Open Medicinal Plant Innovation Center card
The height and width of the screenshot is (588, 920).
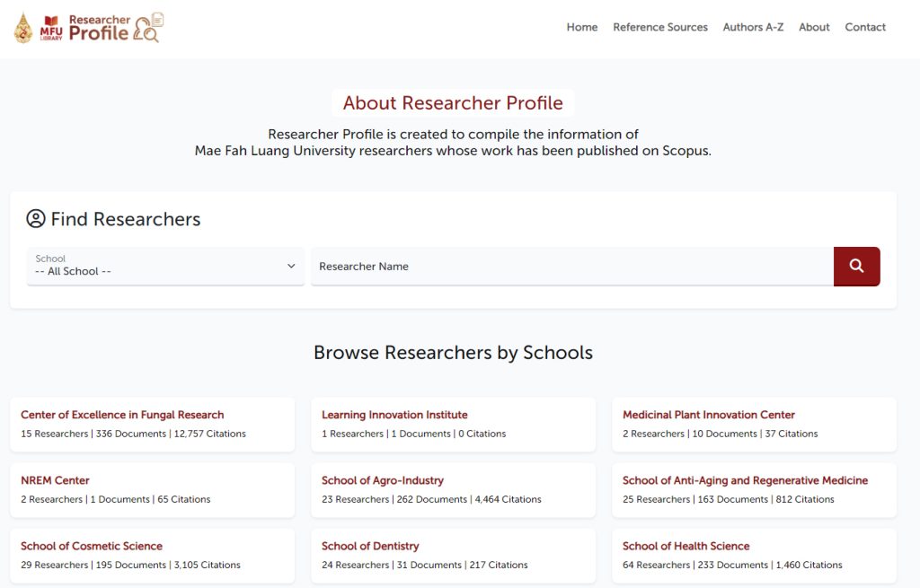(709, 415)
